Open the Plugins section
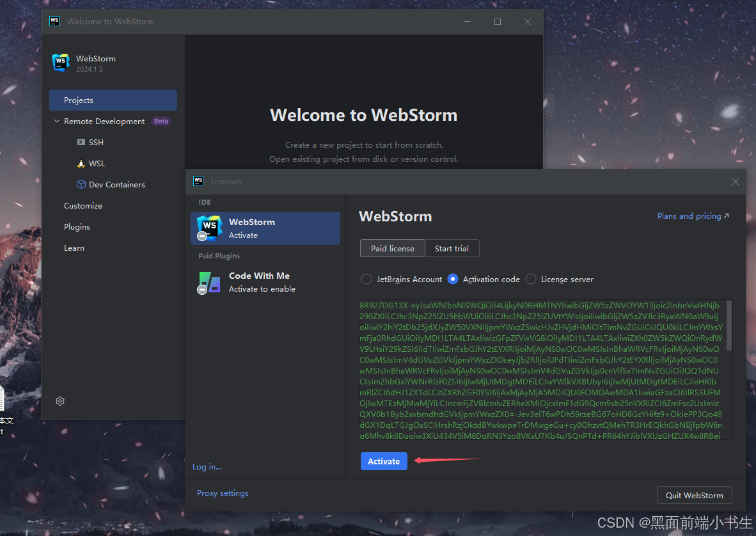The image size is (756, 536). 77,227
